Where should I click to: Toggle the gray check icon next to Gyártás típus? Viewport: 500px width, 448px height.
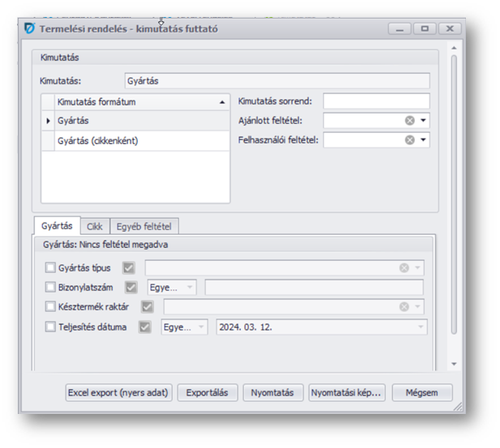pyautogui.click(x=129, y=267)
